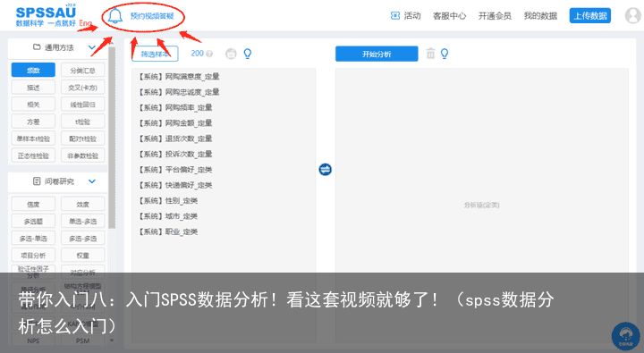Image resolution: width=644 pixels, height=353 pixels.
Task: Pick the 方差 method
Action: click(x=33, y=122)
